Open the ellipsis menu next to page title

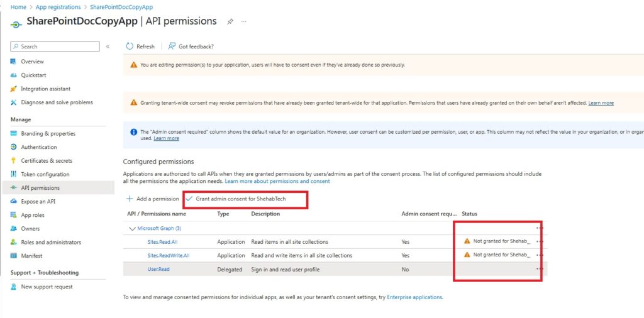point(244,22)
